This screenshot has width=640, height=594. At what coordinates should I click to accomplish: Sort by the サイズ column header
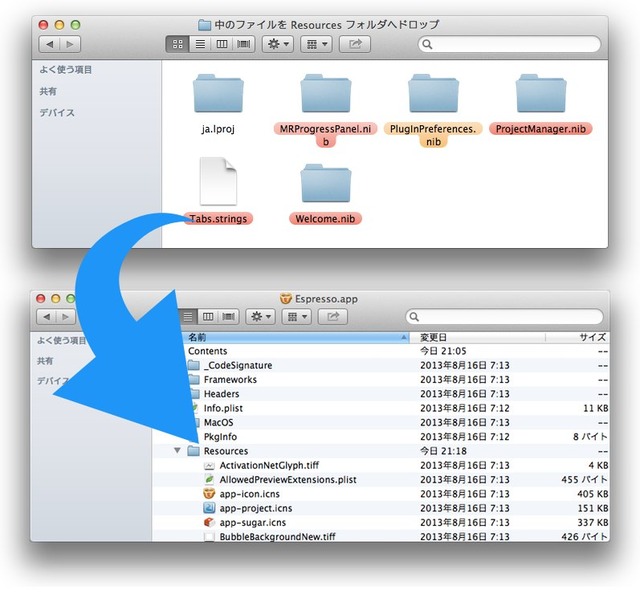(x=577, y=338)
